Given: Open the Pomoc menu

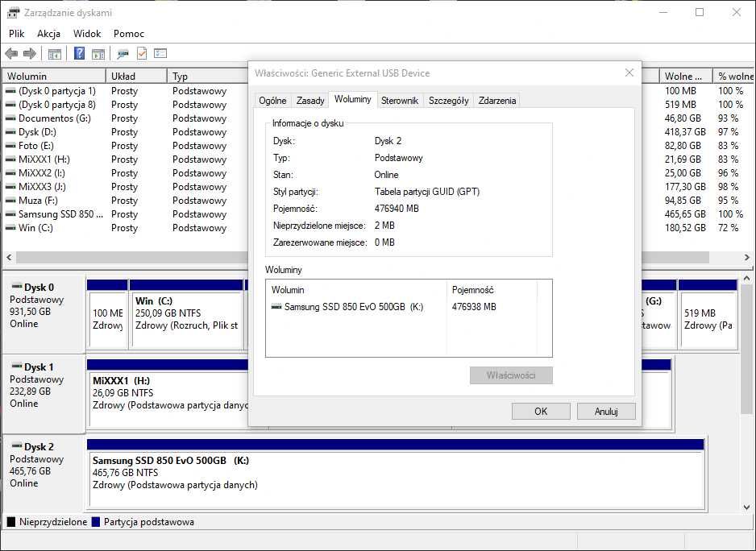Looking at the screenshot, I should [x=129, y=34].
